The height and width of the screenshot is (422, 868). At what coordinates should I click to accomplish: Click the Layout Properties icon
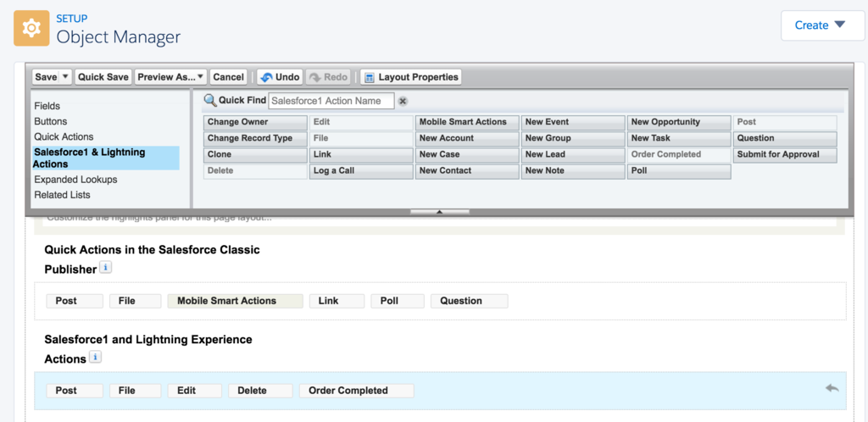(370, 77)
